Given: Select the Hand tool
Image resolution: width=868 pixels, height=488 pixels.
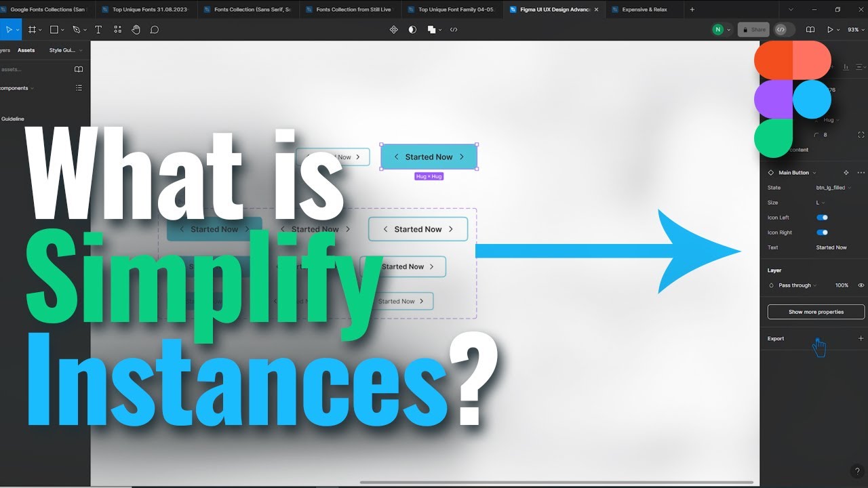Looking at the screenshot, I should pos(136,29).
